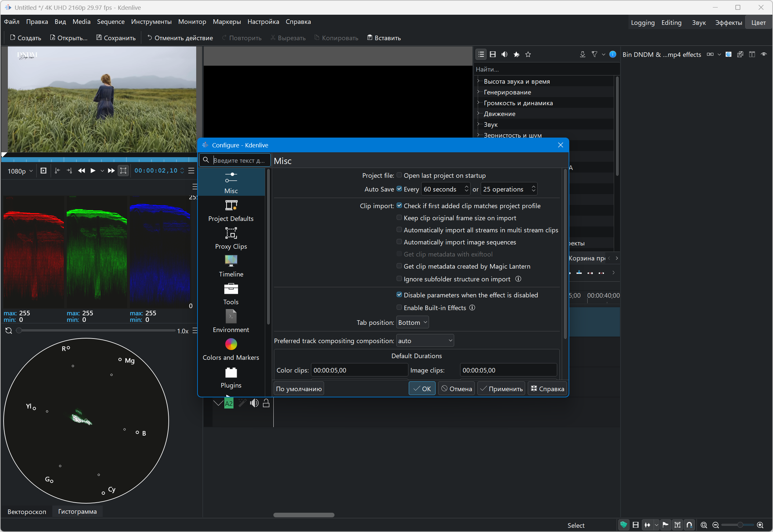Open the Timeline configuration section

click(x=231, y=266)
